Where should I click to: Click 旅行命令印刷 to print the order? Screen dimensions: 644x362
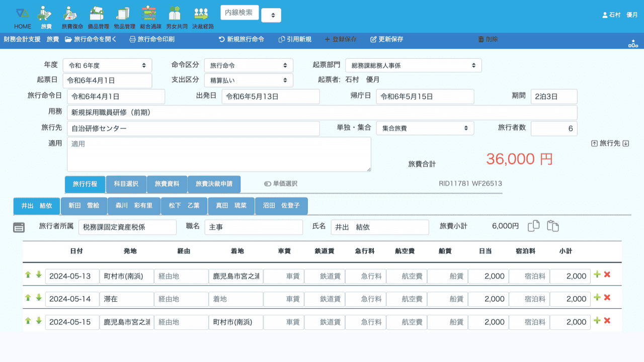click(152, 39)
